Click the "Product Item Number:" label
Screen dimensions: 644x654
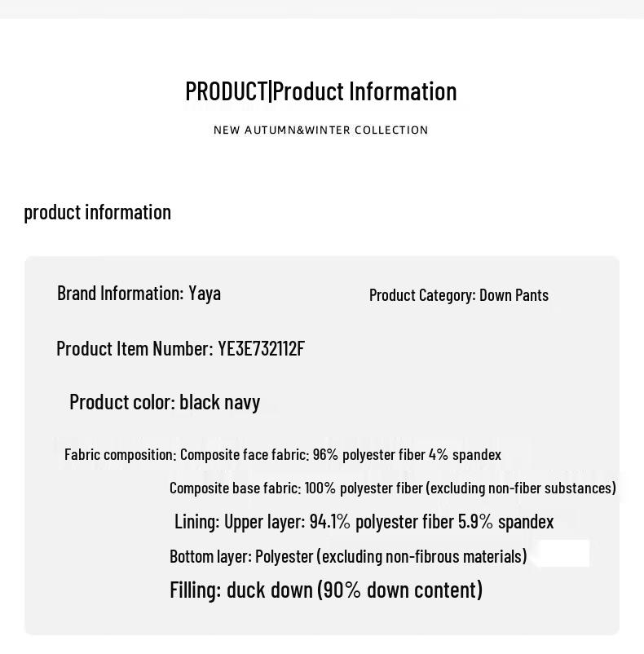tap(135, 349)
